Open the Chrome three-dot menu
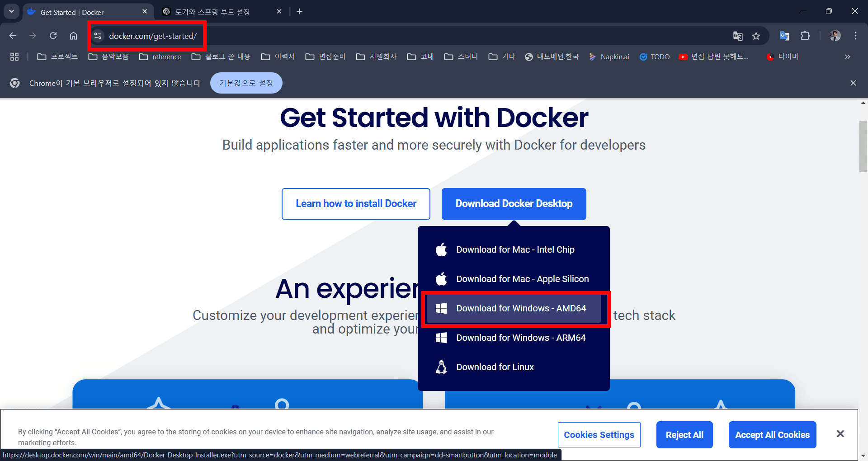 pyautogui.click(x=855, y=36)
